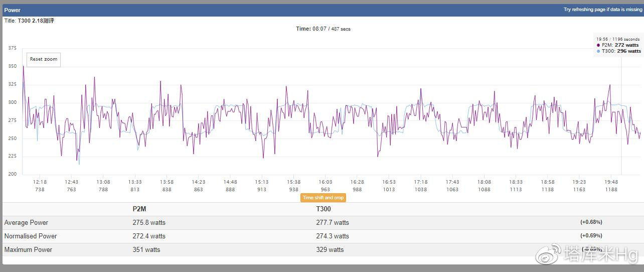Click the 'Try refreshing page' notice
The width and height of the screenshot is (644, 272).
tap(602, 10)
